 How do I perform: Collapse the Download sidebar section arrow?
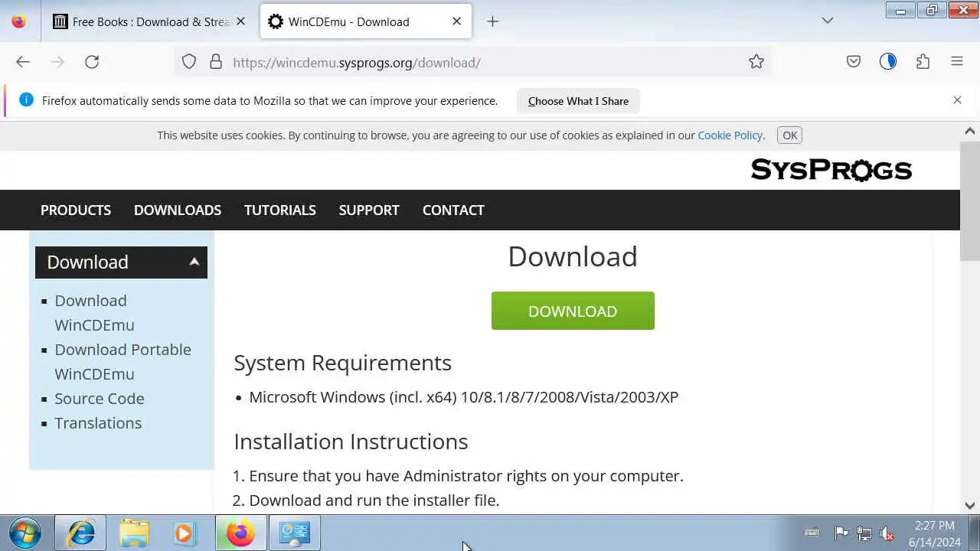coord(194,262)
